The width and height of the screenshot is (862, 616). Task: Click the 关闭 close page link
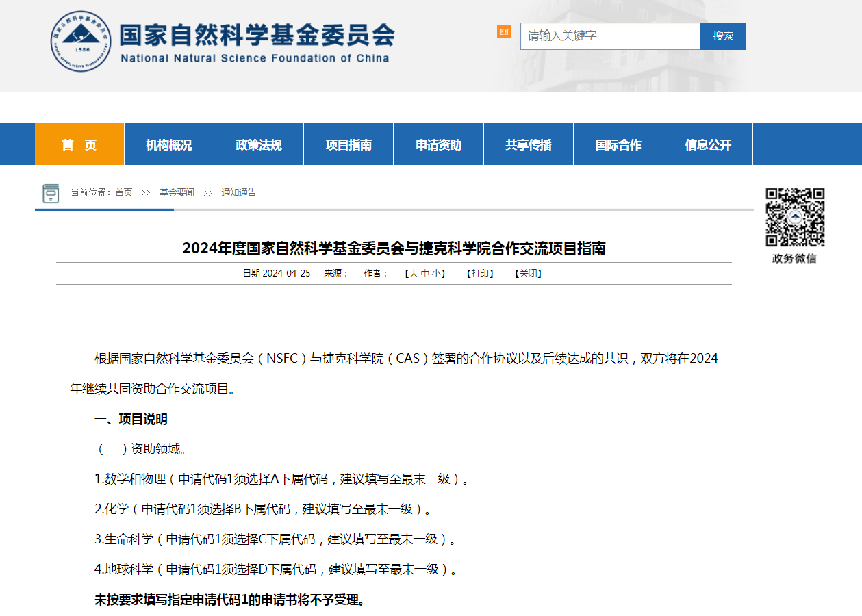click(528, 274)
